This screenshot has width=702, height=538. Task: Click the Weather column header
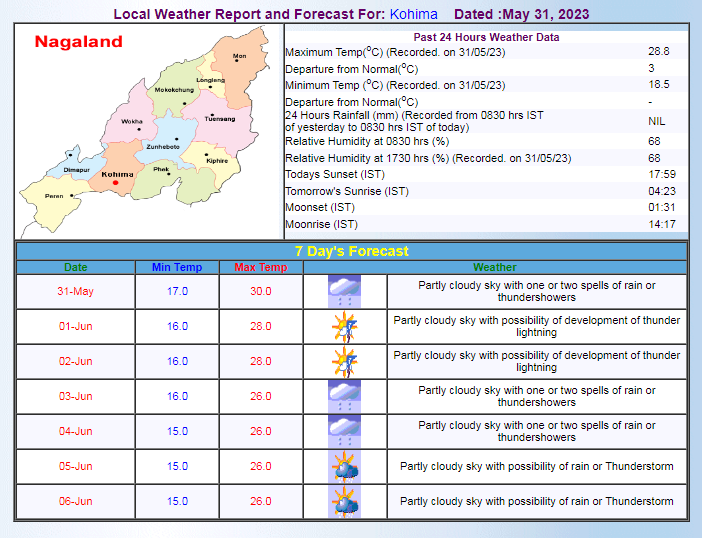(x=495, y=267)
